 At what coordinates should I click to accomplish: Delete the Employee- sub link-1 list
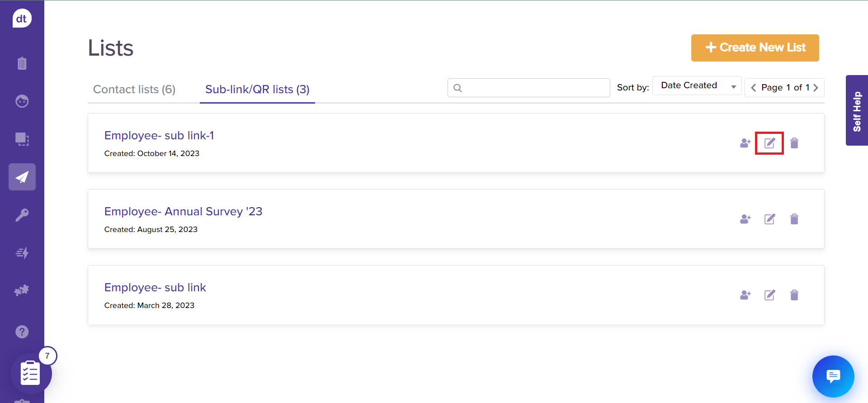pyautogui.click(x=794, y=143)
